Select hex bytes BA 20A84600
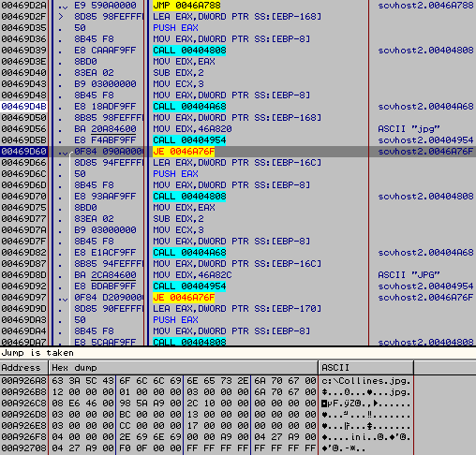This screenshot has height=455, width=476. (x=105, y=129)
